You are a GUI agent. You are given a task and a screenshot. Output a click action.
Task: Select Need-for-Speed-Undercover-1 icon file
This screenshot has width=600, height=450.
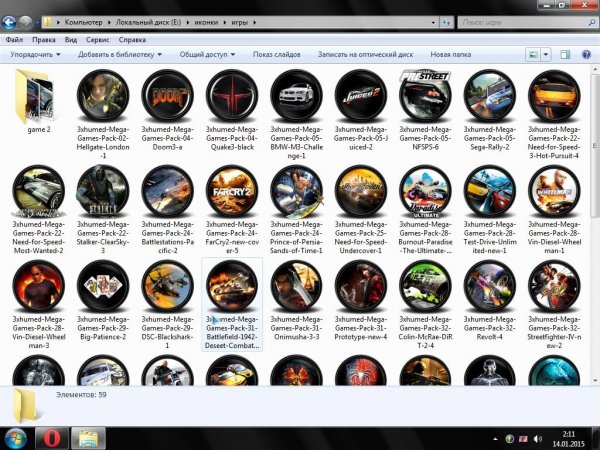point(360,209)
